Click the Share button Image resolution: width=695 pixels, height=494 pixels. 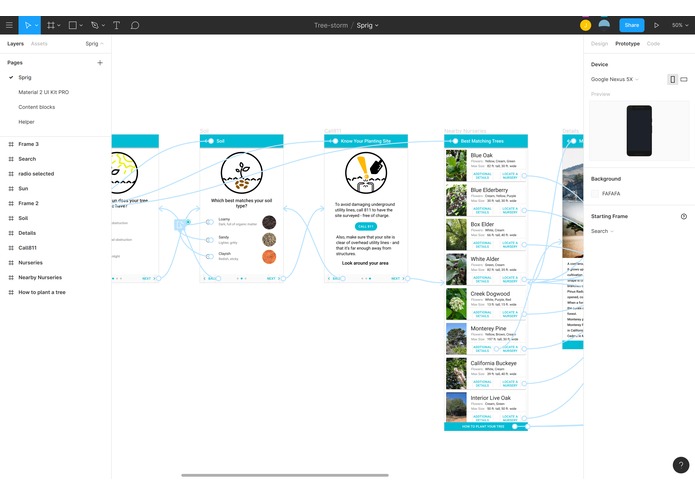point(632,25)
